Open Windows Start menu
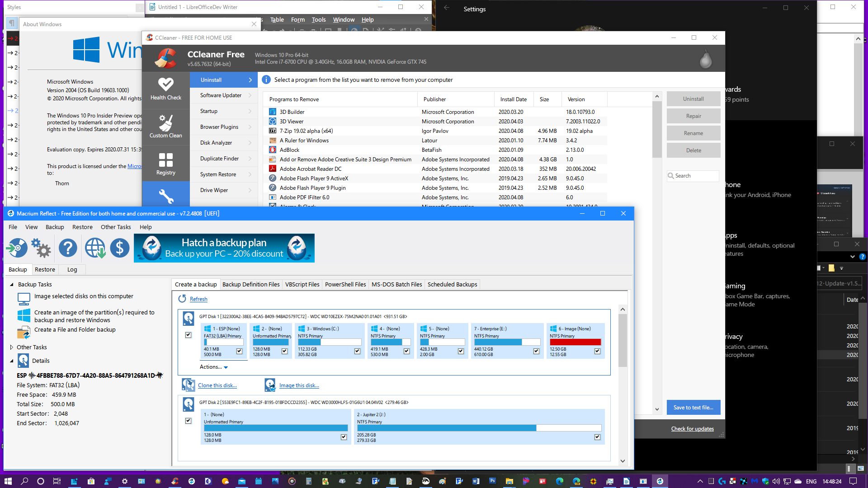 (x=8, y=481)
